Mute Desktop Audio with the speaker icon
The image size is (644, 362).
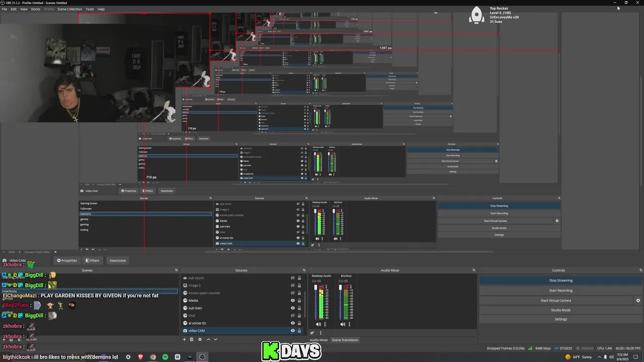coord(318,324)
